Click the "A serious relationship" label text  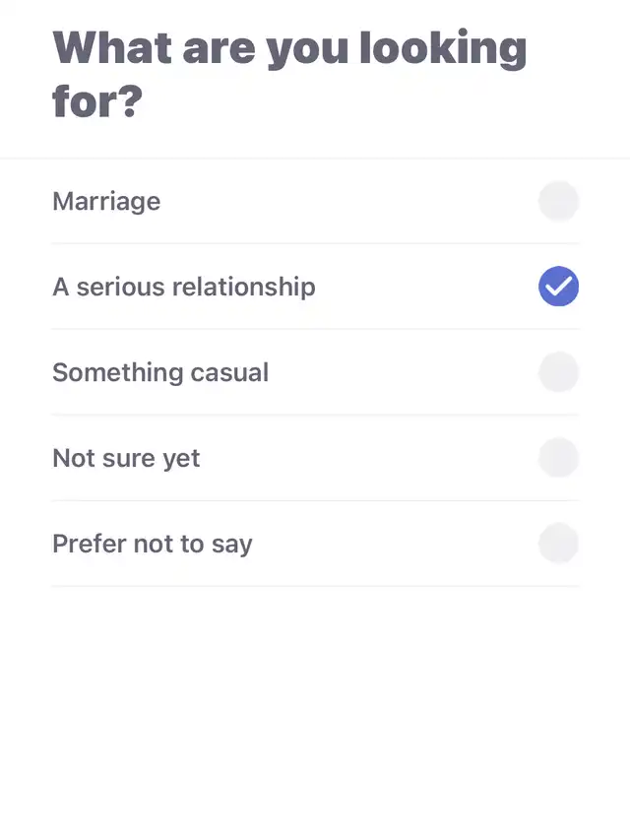click(x=184, y=288)
